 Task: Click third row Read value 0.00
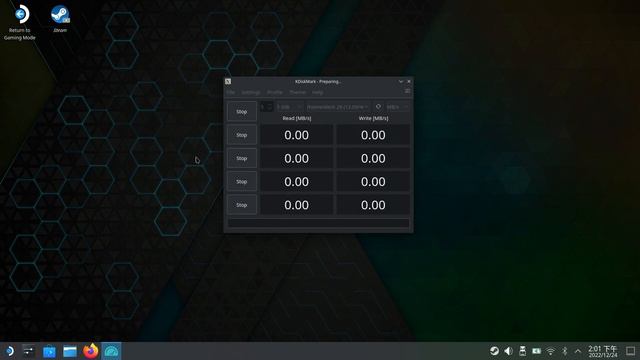pyautogui.click(x=296, y=182)
